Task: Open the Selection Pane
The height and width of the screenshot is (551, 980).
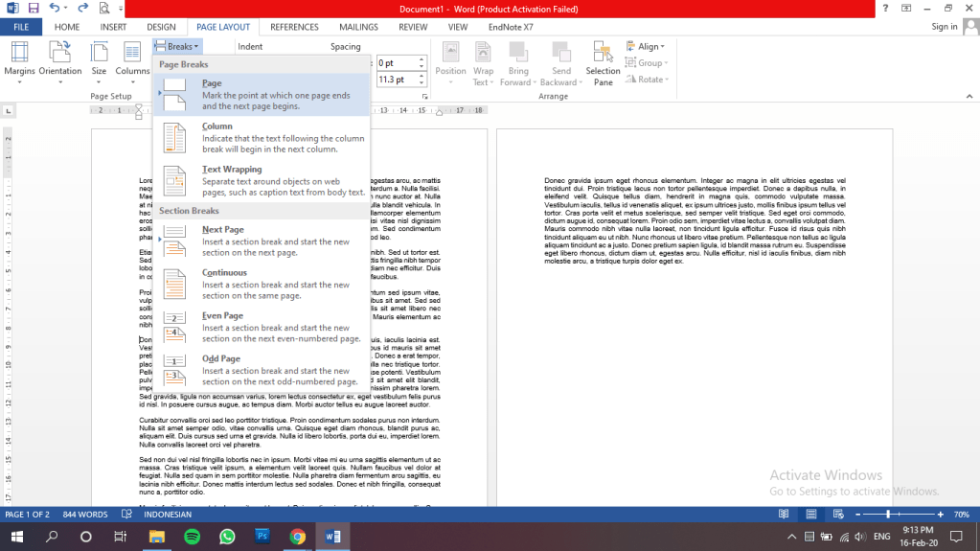Action: click(603, 63)
